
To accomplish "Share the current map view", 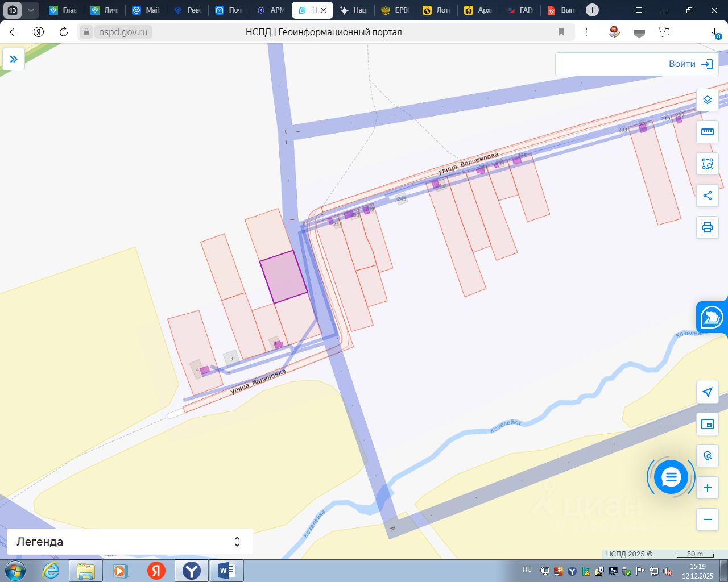I will tap(708, 196).
